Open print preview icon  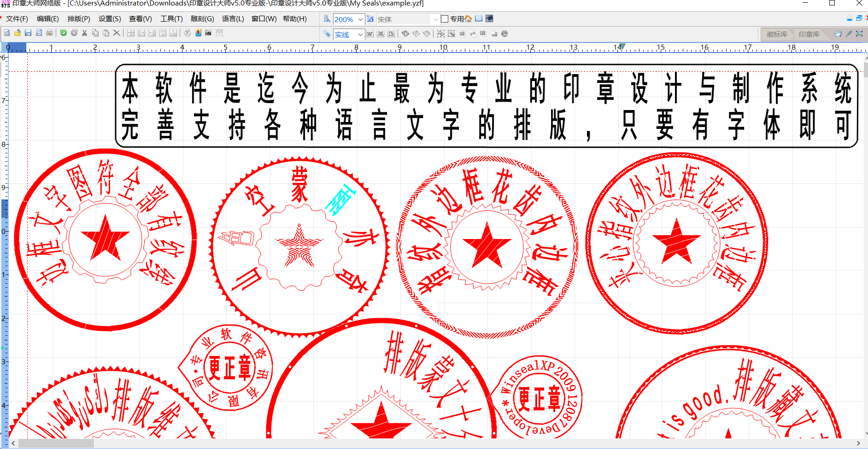pos(39,33)
